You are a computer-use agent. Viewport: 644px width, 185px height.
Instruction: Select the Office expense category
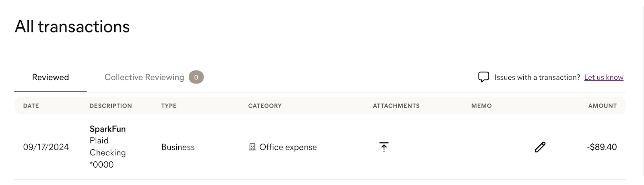[x=288, y=147]
